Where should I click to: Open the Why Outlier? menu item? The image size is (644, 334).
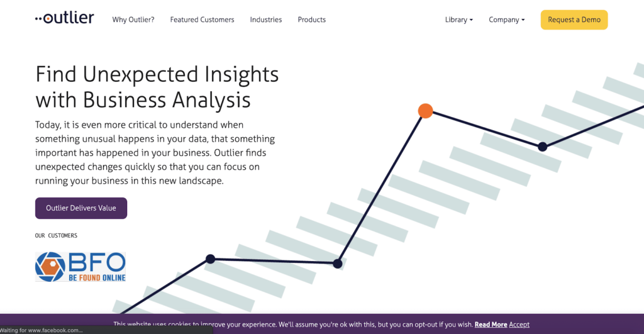click(x=133, y=19)
